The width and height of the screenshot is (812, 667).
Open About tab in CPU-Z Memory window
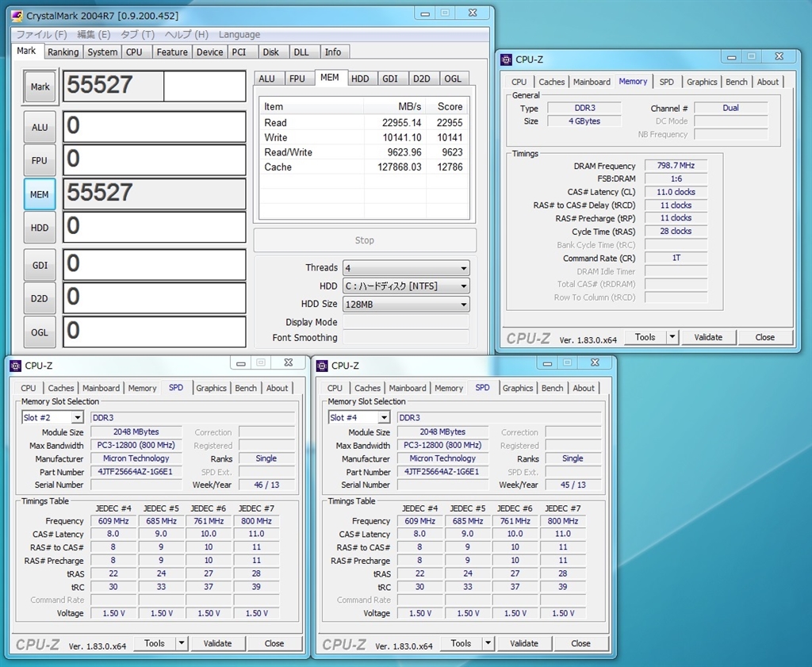point(768,82)
